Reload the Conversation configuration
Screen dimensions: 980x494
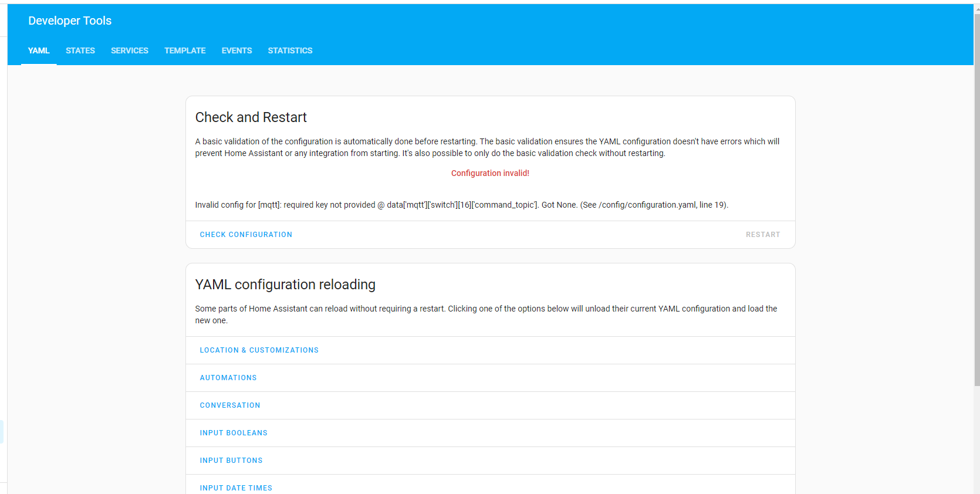coord(230,405)
